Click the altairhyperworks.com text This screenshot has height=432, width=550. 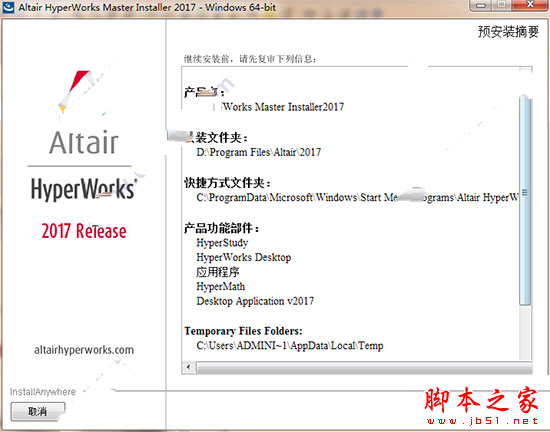click(x=84, y=350)
